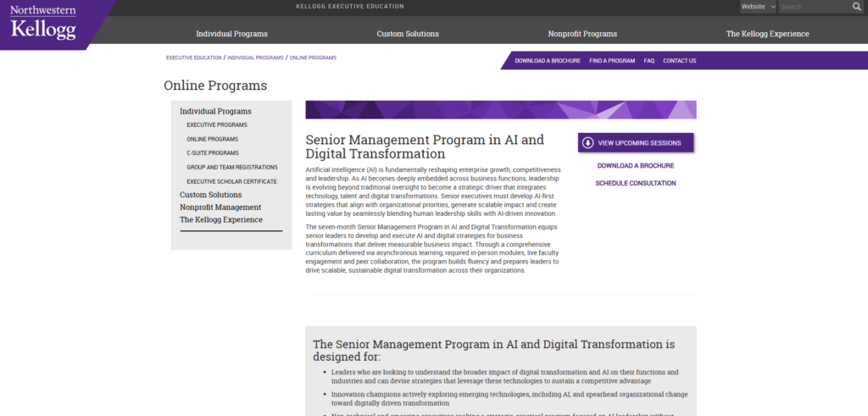Open The Kellogg Experience in sidebar
This screenshot has width=868, height=416.
click(x=221, y=219)
